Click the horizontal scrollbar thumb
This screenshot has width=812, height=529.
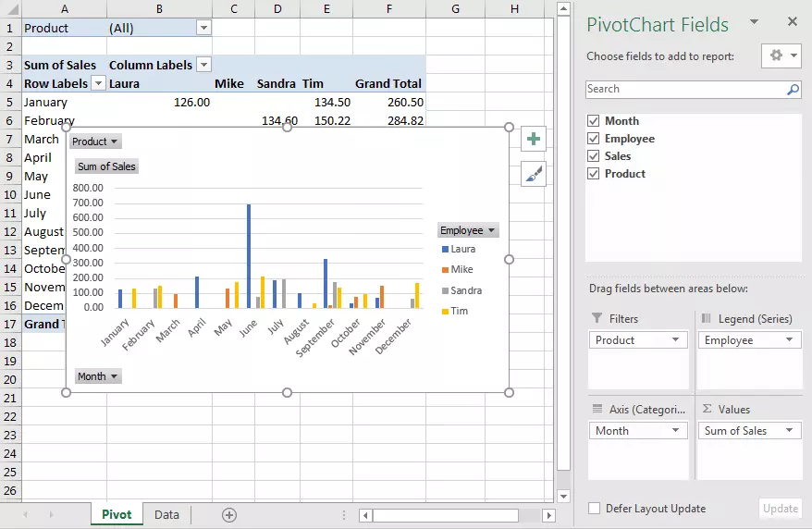[446, 515]
